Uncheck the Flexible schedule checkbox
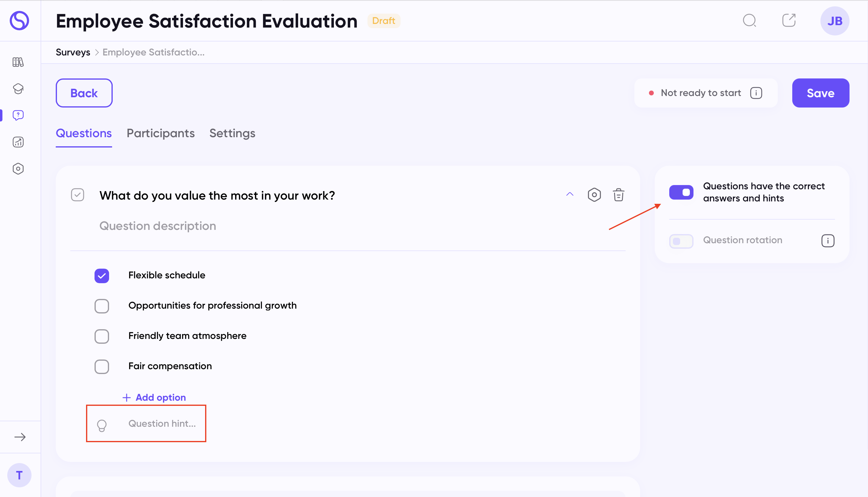This screenshot has height=497, width=868. click(x=102, y=276)
